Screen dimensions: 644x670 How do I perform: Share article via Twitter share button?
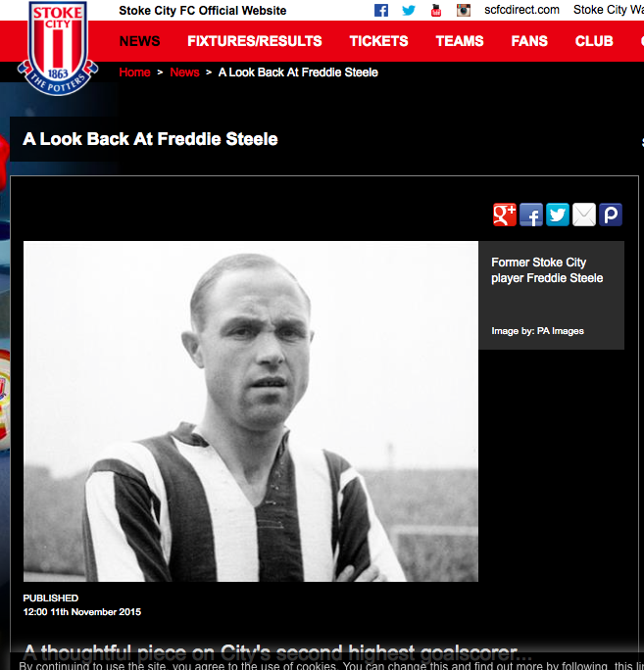(558, 215)
